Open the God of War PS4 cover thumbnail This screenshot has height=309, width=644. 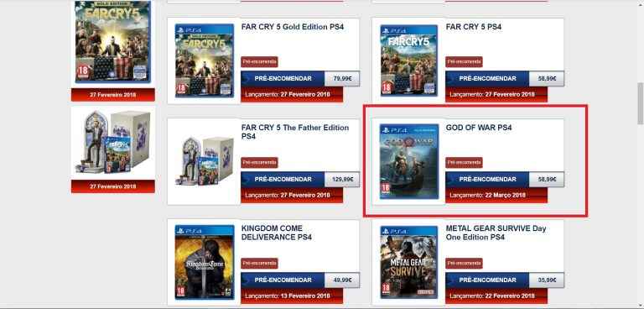pyautogui.click(x=409, y=161)
